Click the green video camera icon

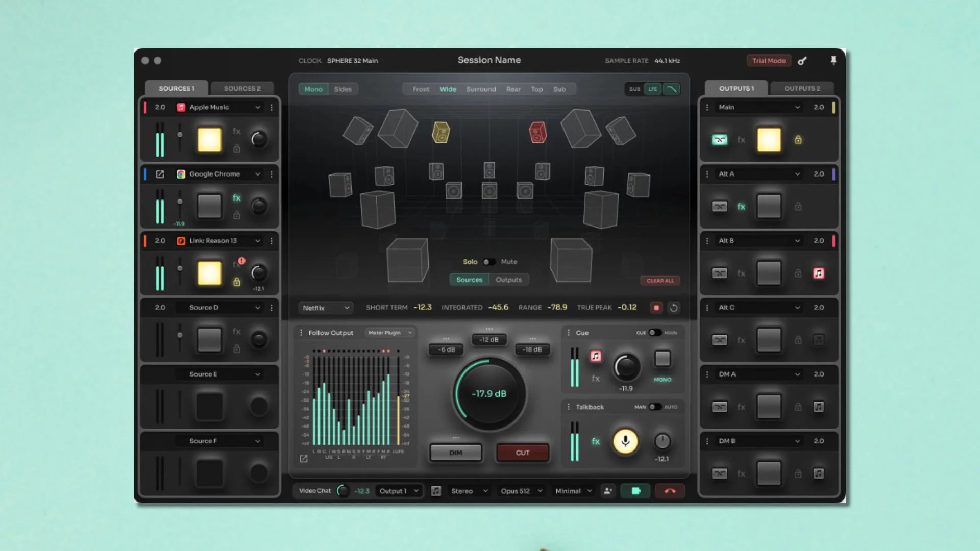tap(635, 491)
